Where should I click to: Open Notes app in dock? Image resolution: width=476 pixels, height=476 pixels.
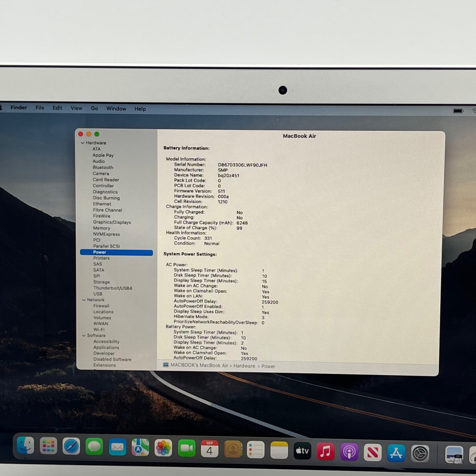[279, 450]
